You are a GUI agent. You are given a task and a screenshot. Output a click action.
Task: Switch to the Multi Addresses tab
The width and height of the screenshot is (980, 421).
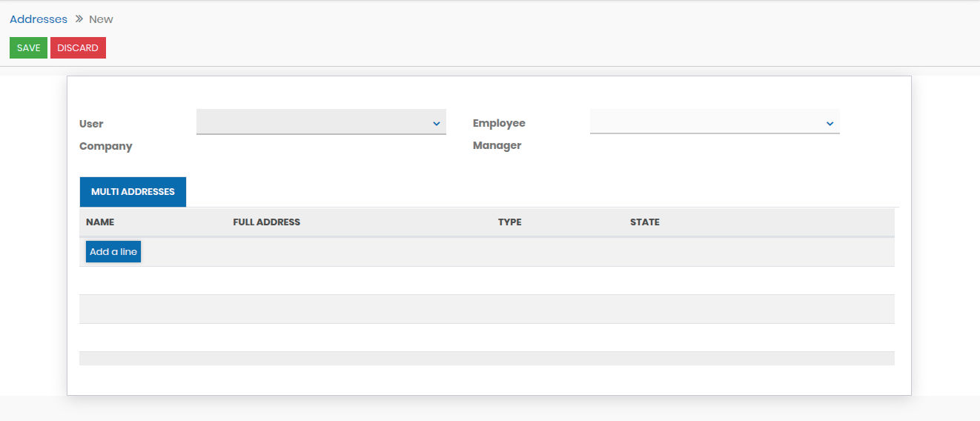(133, 192)
